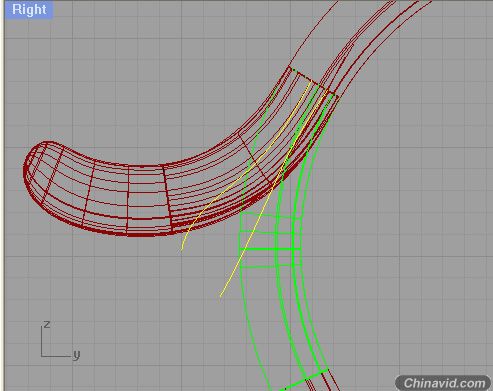This screenshot has height=391, width=493.
Task: Select the green grid patch beside the yellow curve
Action: pyautogui.click(x=270, y=240)
